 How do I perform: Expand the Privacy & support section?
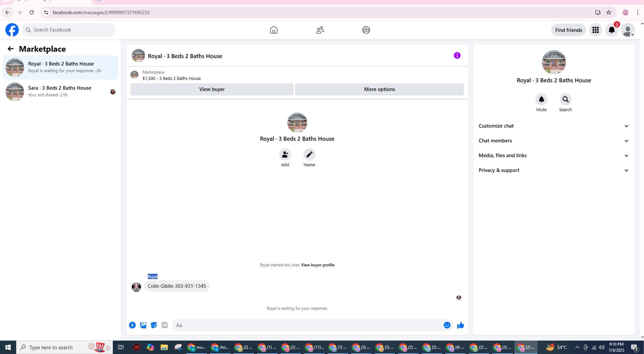(554, 170)
